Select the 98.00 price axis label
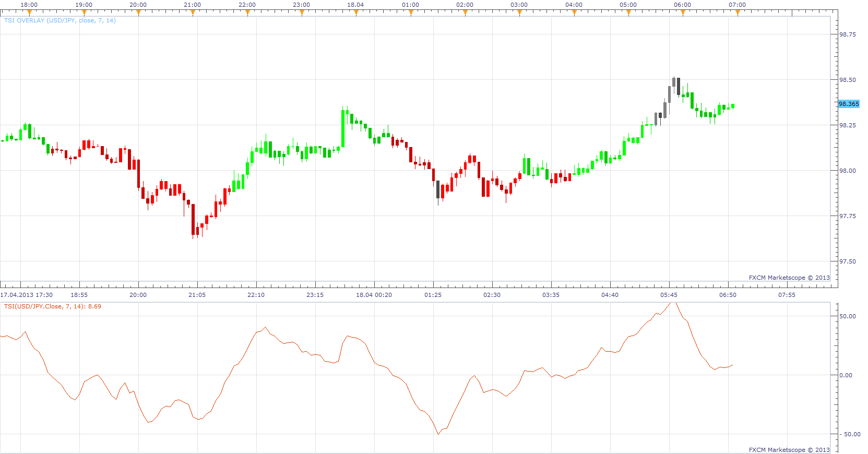This screenshot has height=454, width=868. click(x=848, y=171)
